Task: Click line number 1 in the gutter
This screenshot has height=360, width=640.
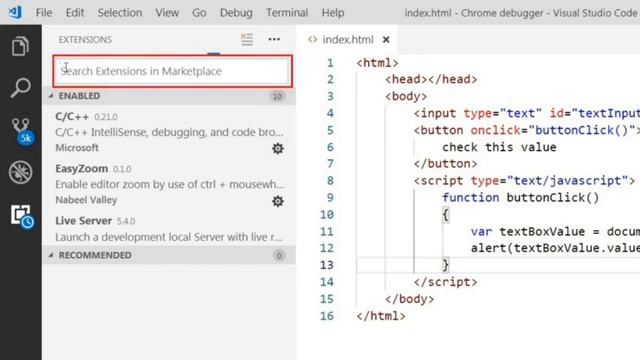Action: pyautogui.click(x=330, y=63)
